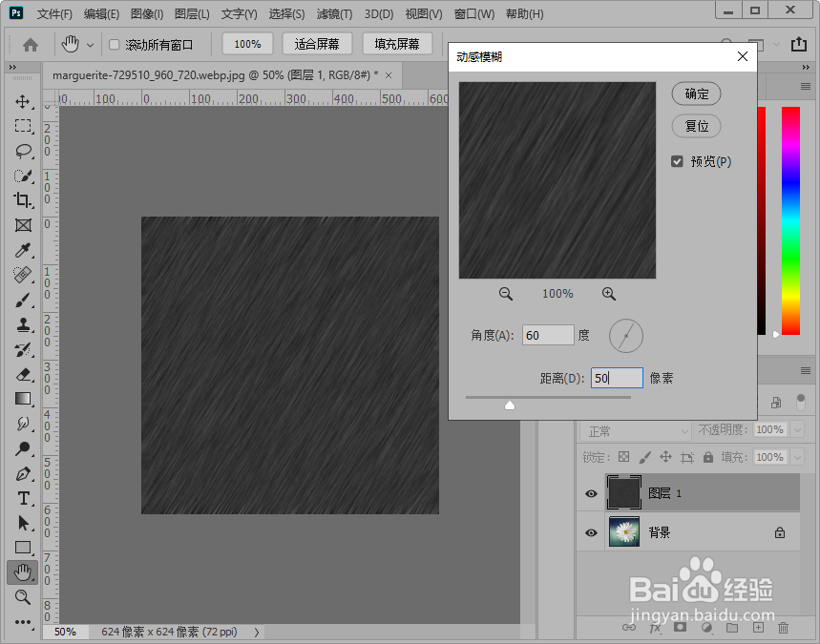Image resolution: width=820 pixels, height=644 pixels.
Task: Open the layer blend mode dropdown showing 正常
Action: coord(635,431)
